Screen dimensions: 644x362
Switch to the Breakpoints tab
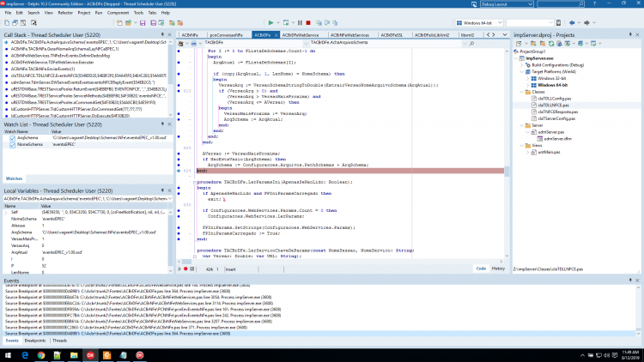(x=35, y=341)
